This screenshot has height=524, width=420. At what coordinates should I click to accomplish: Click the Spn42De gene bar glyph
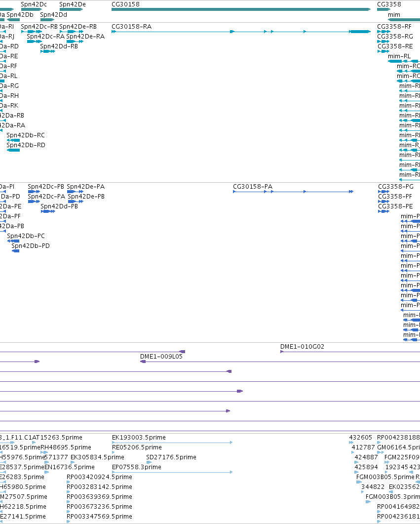(x=72, y=9)
